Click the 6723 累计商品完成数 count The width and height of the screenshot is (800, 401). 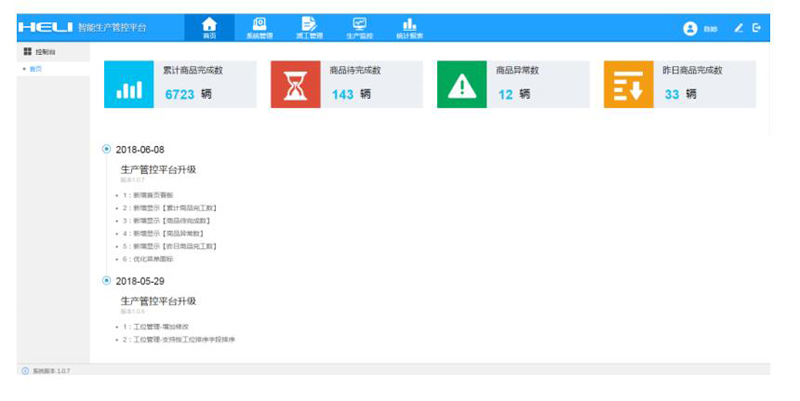pos(180,94)
